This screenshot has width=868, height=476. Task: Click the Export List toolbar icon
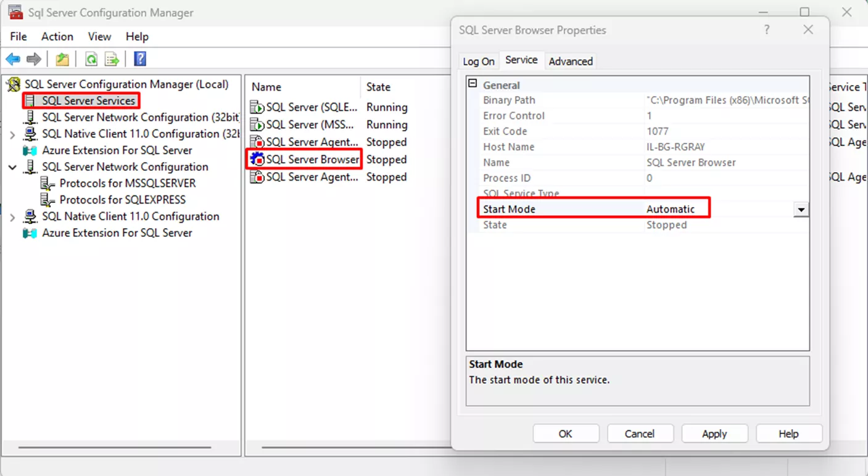coord(112,59)
